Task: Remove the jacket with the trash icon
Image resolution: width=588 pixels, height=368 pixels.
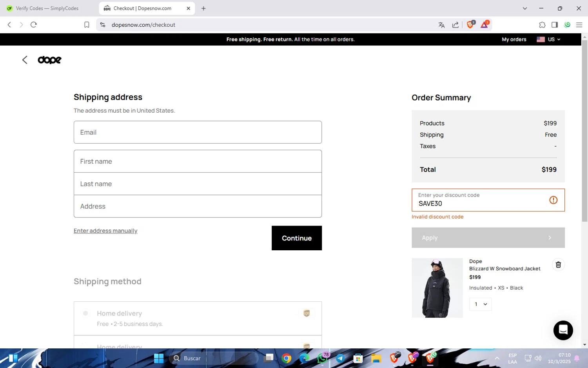Action: [x=558, y=264]
